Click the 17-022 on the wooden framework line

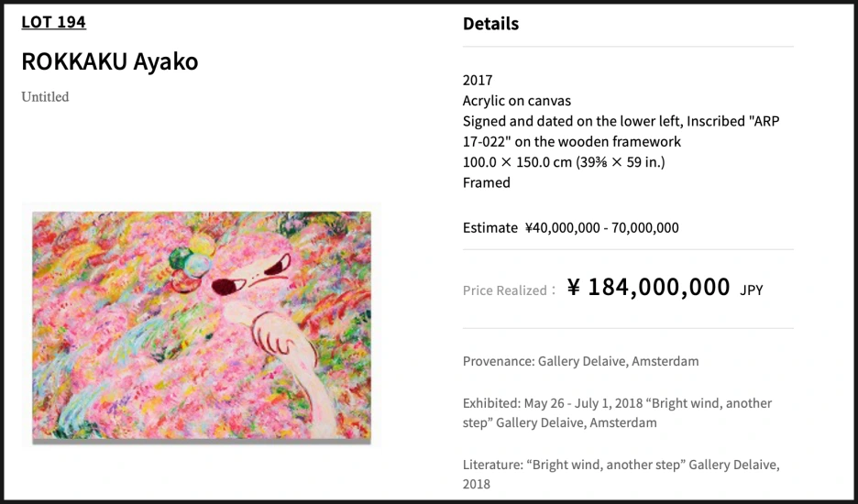(572, 142)
